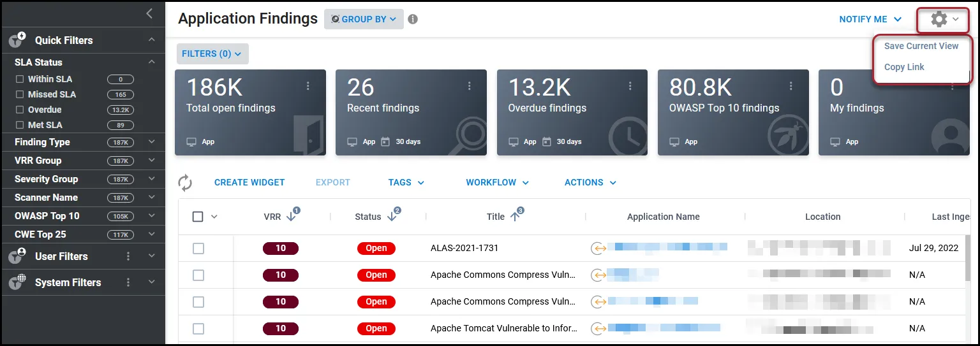The image size is (980, 346).
Task: Choose Copy Link from menu
Action: (904, 67)
